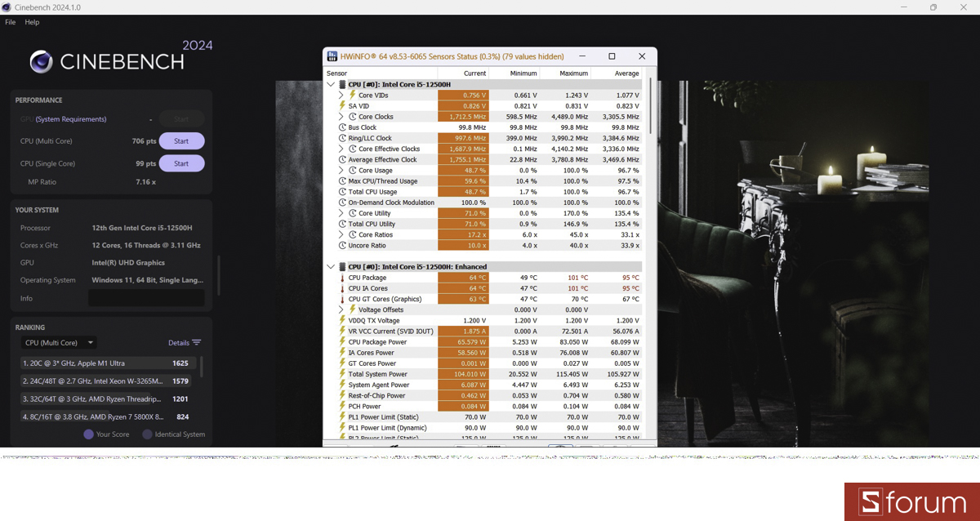Click the HWiNFO title bar app icon
980x521 pixels.
pos(332,56)
